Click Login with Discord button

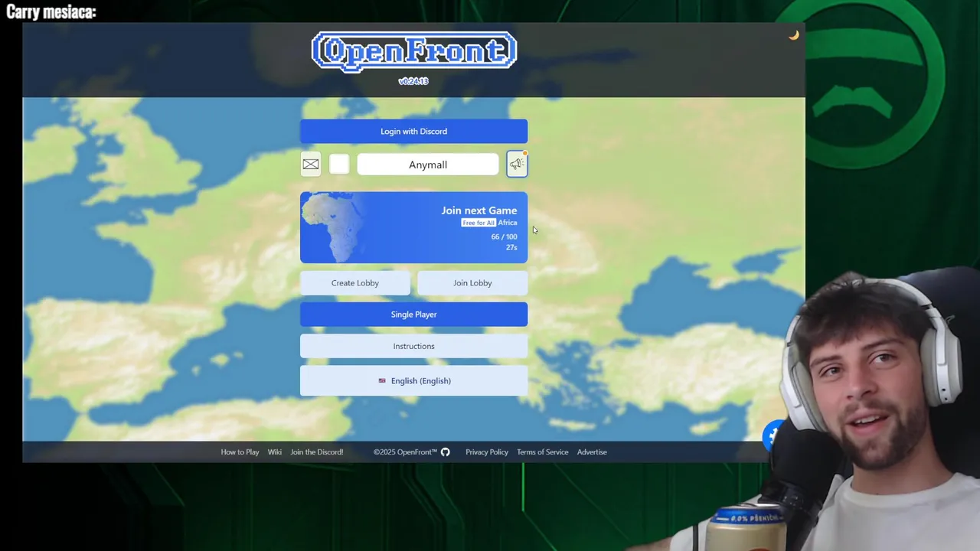(413, 131)
